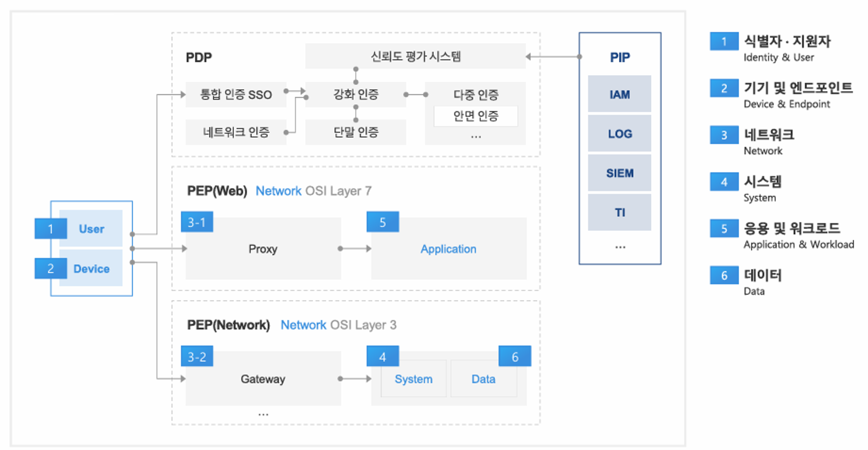Click the PEP(Web) section title

click(217, 191)
